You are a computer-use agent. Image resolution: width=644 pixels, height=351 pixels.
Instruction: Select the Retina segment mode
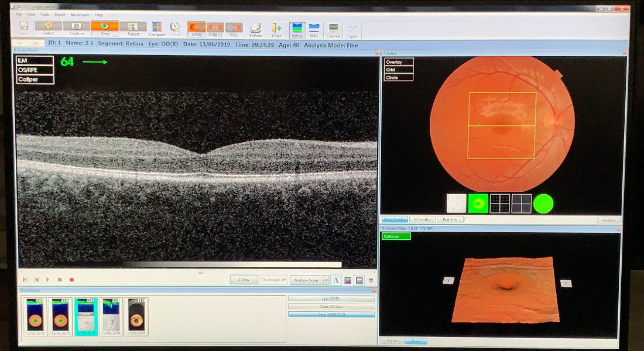pyautogui.click(x=297, y=30)
